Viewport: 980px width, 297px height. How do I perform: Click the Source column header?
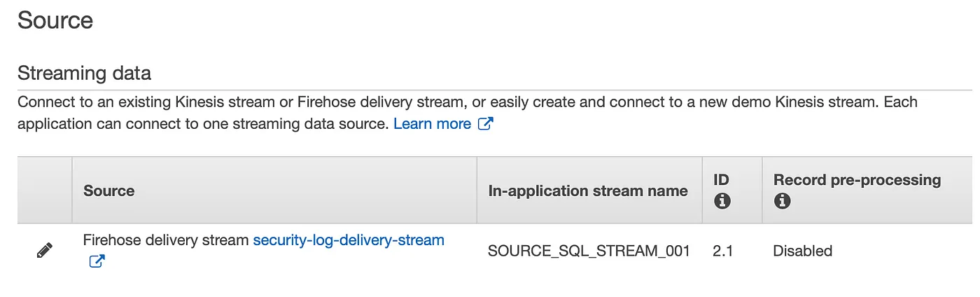[x=108, y=191]
